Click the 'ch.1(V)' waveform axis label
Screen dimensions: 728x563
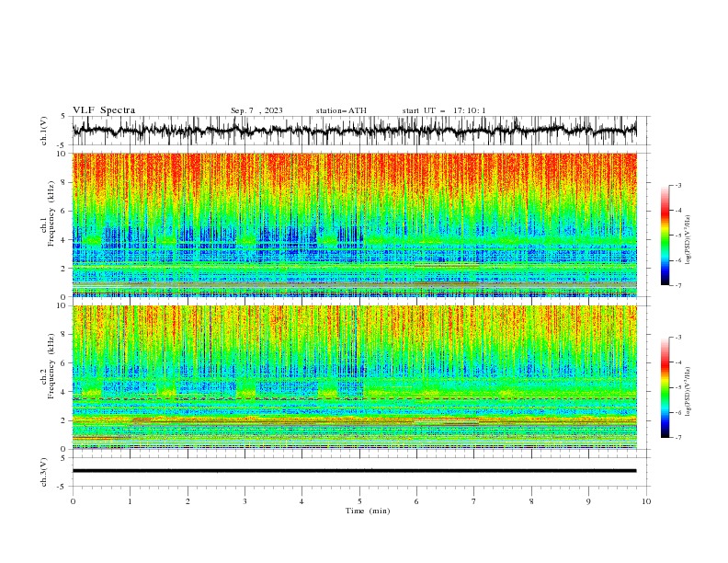click(x=44, y=131)
